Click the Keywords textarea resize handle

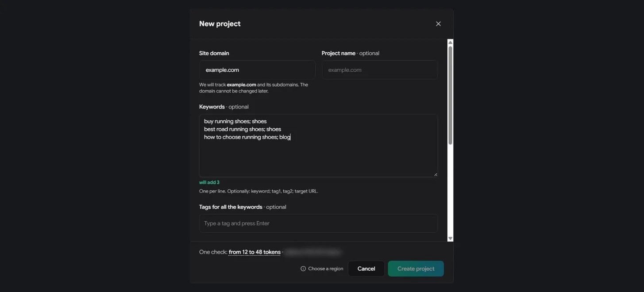click(436, 174)
